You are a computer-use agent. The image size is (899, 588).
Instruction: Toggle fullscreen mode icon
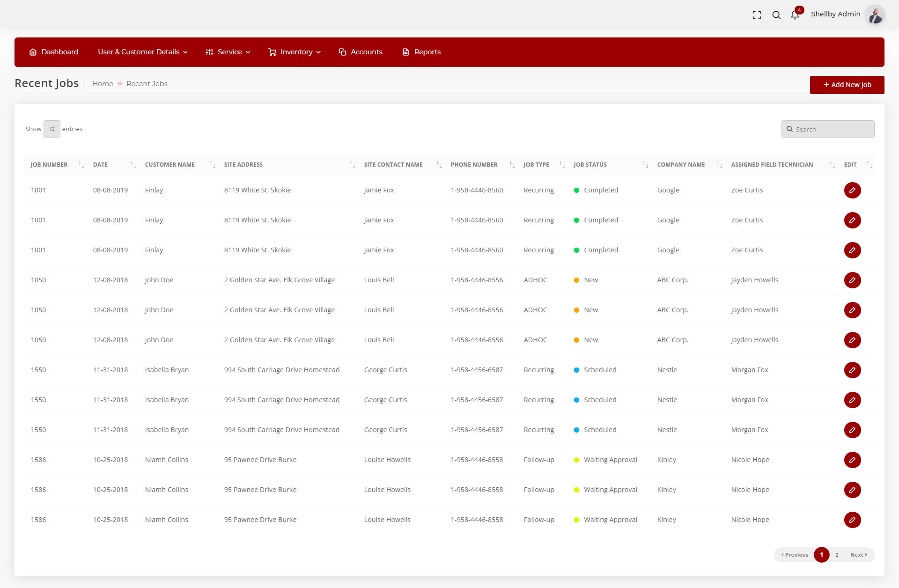click(x=757, y=15)
